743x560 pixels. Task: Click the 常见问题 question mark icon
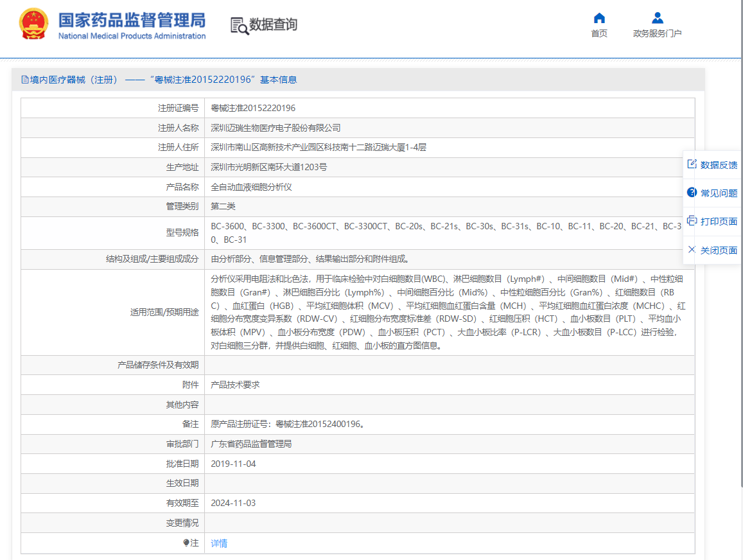pyautogui.click(x=692, y=192)
